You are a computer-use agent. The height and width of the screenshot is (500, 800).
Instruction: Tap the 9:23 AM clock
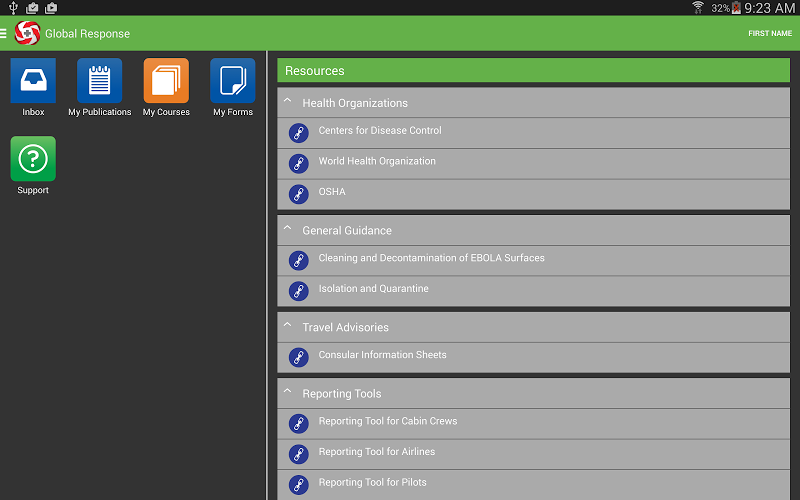click(x=769, y=8)
